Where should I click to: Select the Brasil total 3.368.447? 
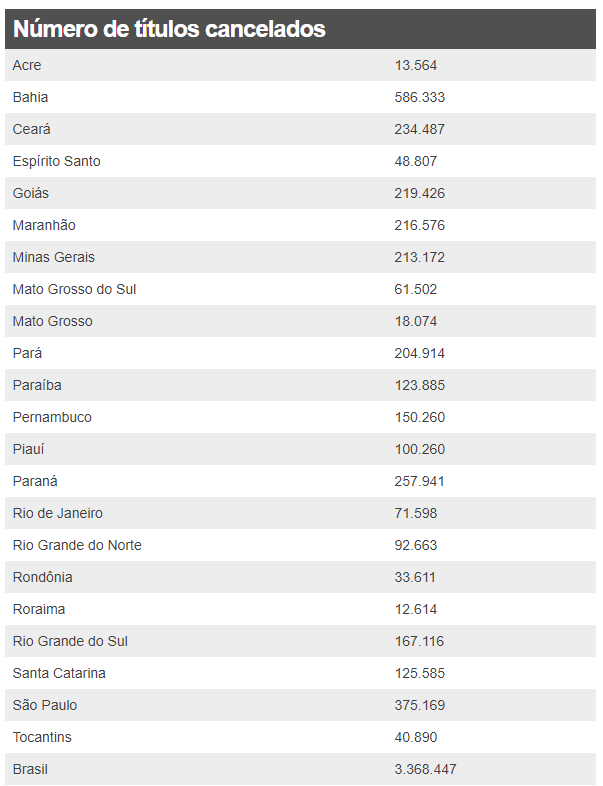[426, 769]
